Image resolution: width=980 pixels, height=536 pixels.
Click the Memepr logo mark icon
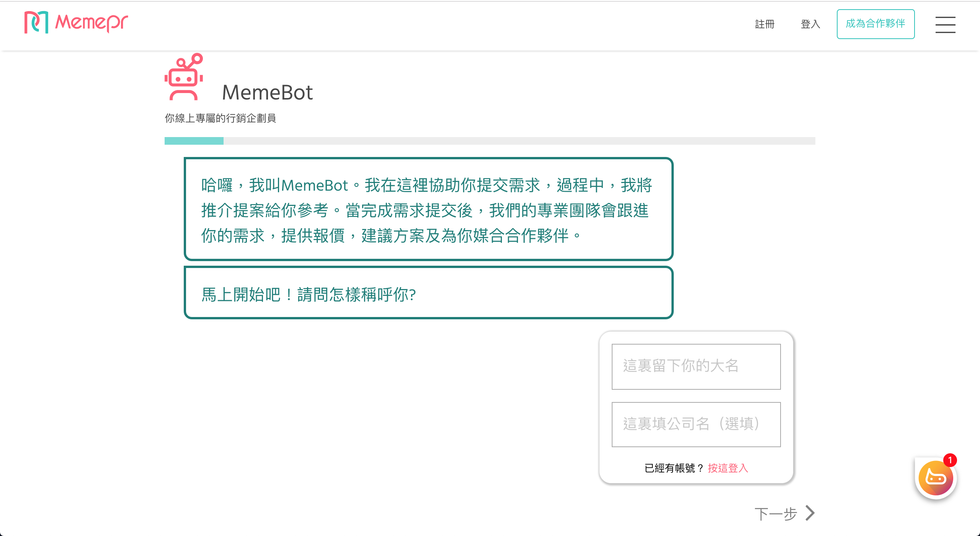click(x=36, y=22)
